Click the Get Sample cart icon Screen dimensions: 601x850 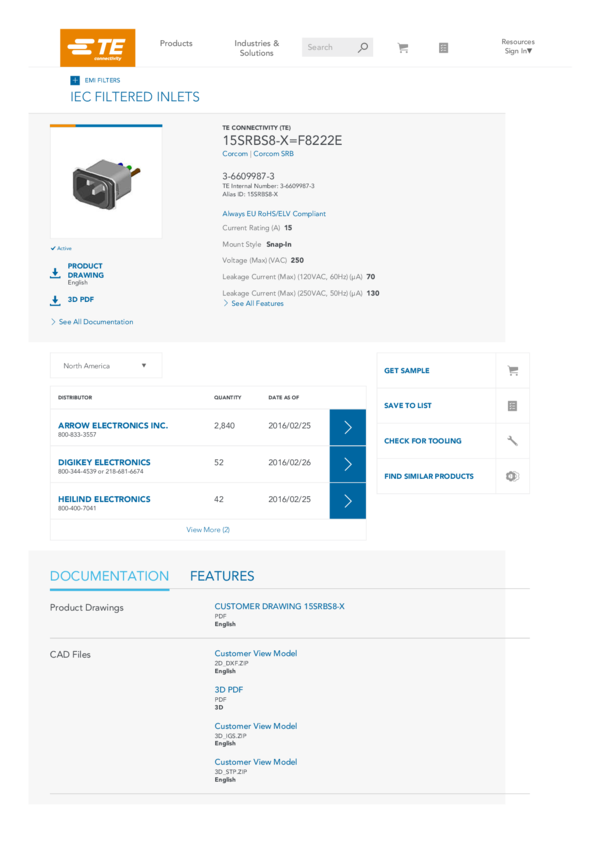[x=513, y=371]
